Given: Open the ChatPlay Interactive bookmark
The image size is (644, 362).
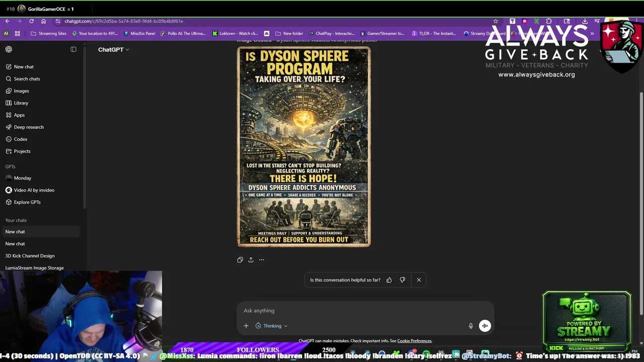Looking at the screenshot, I should [x=332, y=34].
